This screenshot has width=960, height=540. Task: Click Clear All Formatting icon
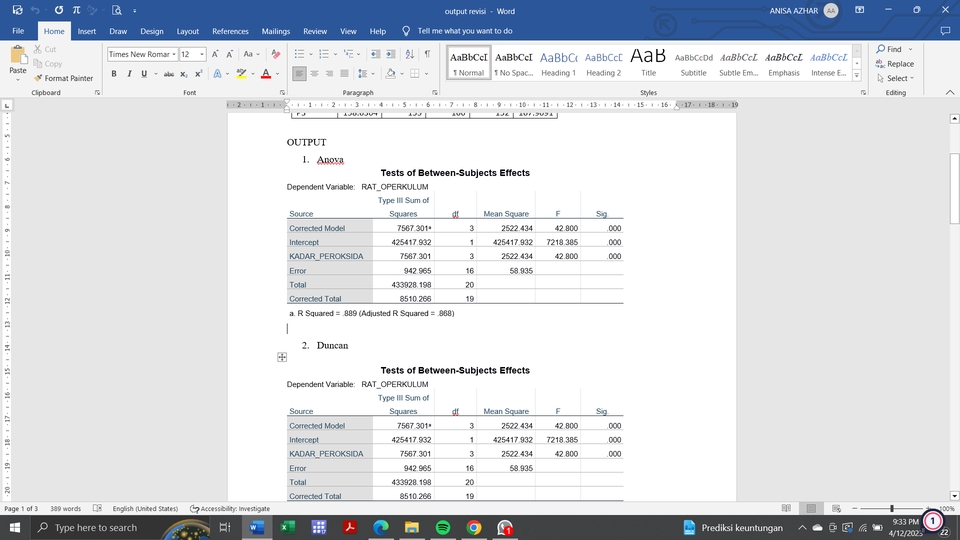pyautogui.click(x=276, y=54)
